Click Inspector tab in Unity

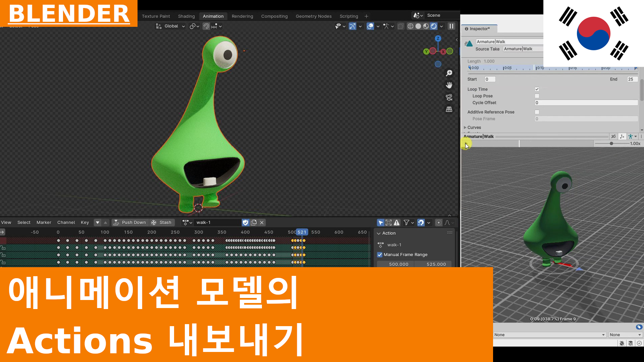(x=479, y=29)
